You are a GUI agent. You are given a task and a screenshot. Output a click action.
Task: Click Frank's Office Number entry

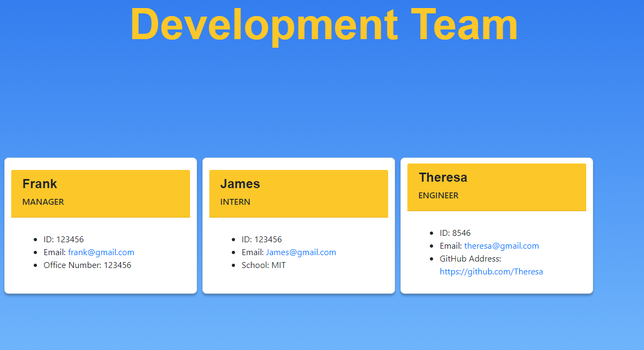click(87, 265)
